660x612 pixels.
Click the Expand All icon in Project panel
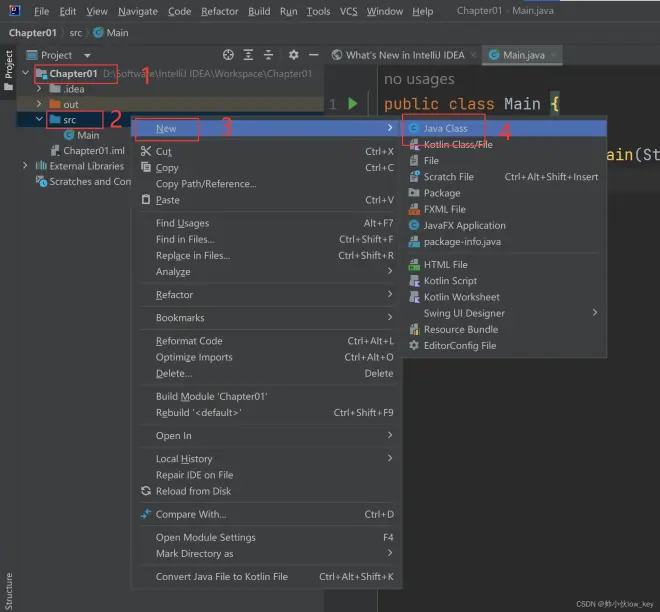tap(248, 55)
